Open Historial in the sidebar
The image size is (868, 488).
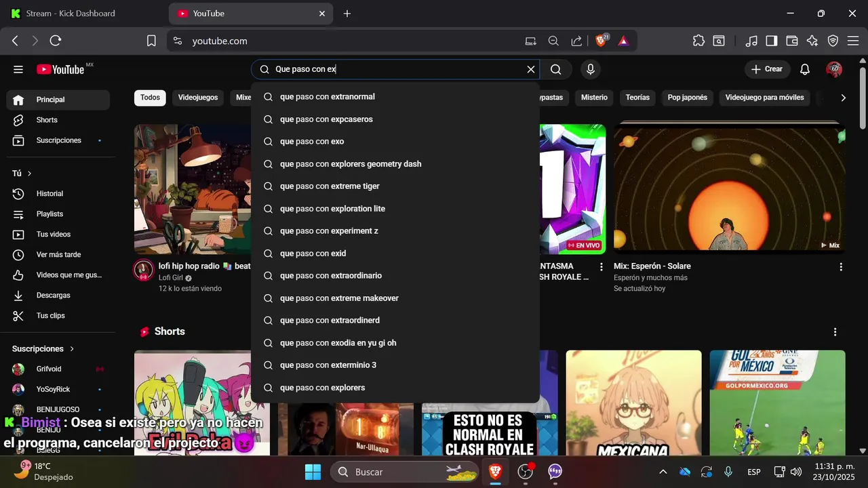click(58, 194)
